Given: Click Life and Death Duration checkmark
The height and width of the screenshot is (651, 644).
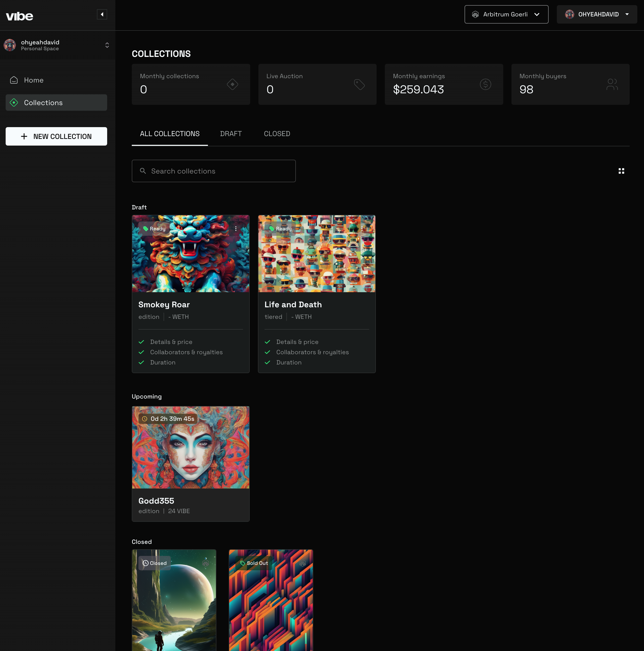Looking at the screenshot, I should click(x=268, y=363).
